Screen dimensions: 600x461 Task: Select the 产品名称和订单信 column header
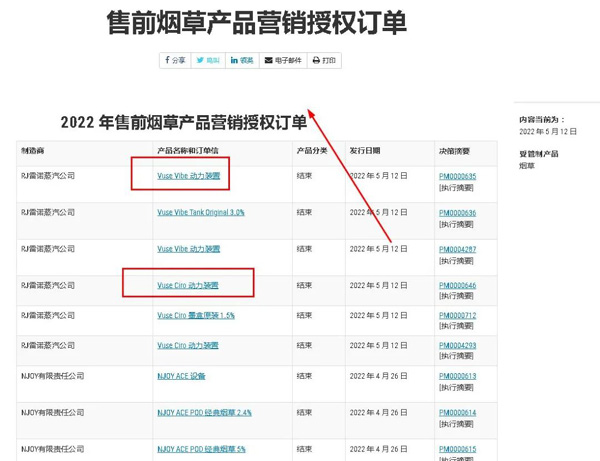(188, 151)
